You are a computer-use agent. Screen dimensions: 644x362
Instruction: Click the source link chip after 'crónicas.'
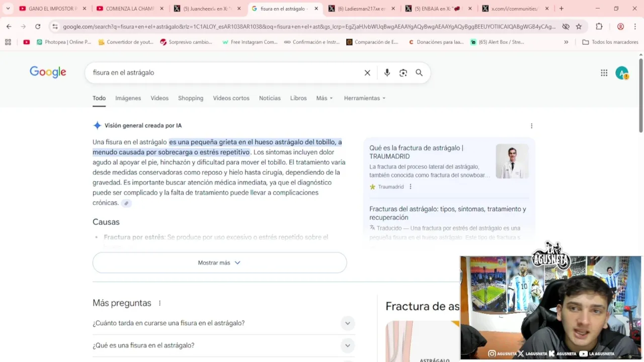click(x=126, y=203)
